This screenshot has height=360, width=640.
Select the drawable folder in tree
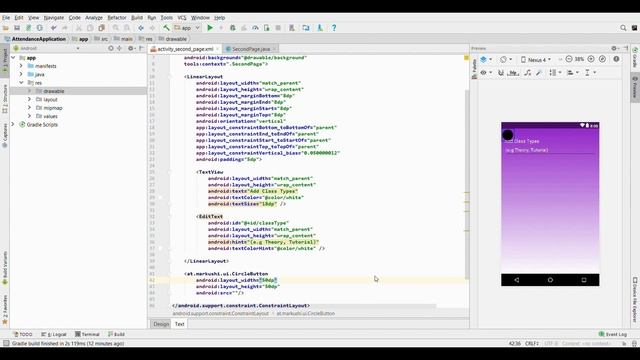[x=53, y=91]
